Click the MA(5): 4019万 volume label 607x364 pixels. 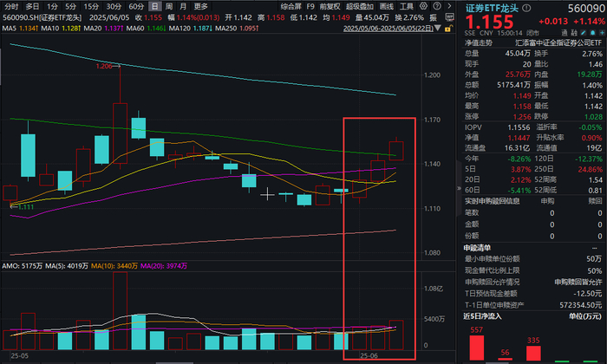(67, 266)
